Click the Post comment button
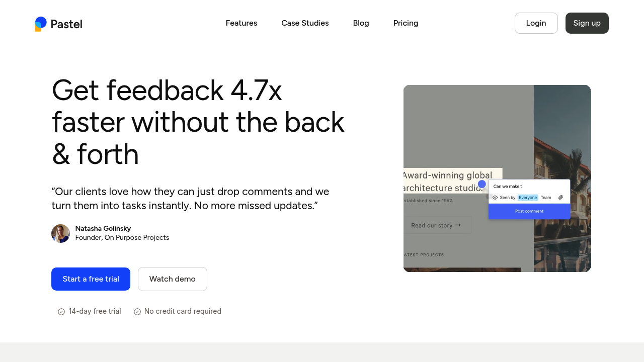The height and width of the screenshot is (362, 644). click(529, 211)
